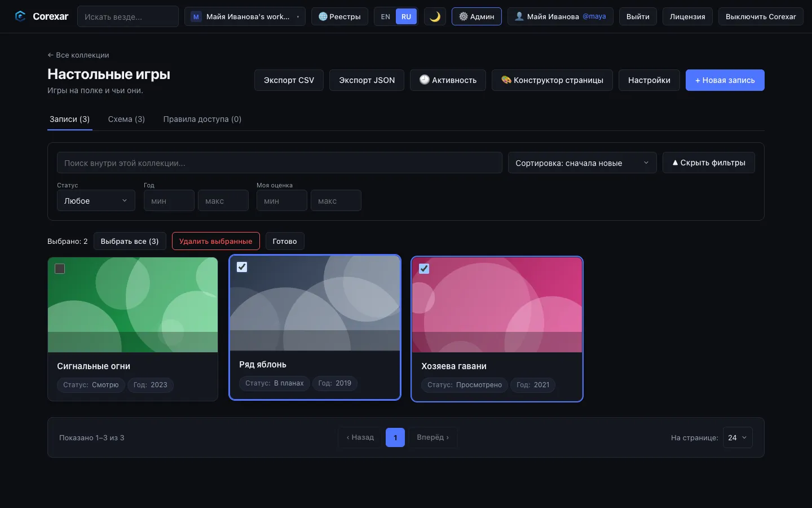812x508 pixels.
Task: Click Удалить выбранные button
Action: (x=215, y=241)
